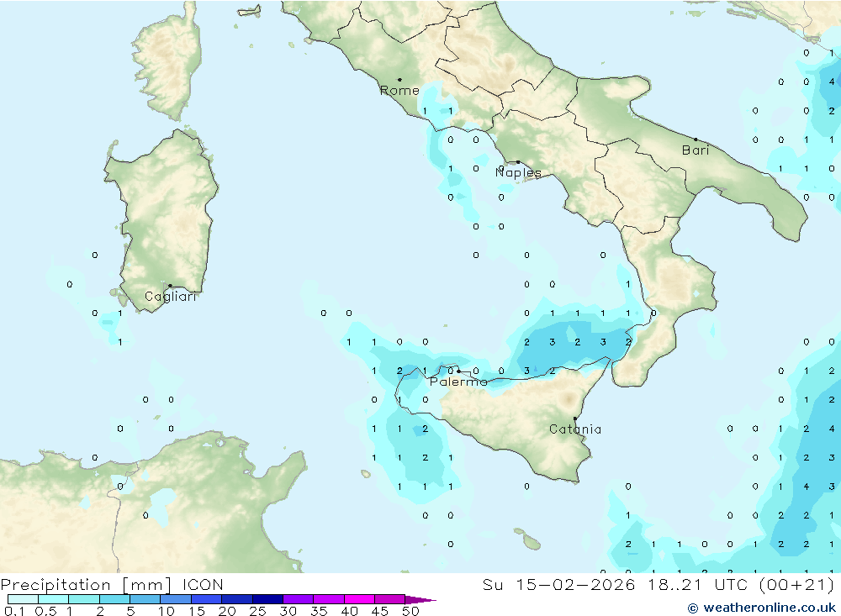Click the legend value 35
The image size is (841, 616).
(319, 611)
